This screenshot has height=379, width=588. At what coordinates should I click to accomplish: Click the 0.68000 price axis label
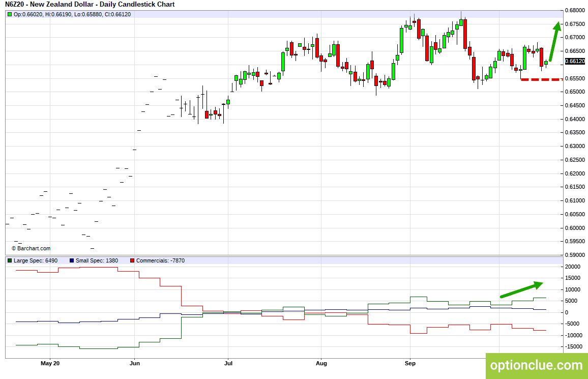point(575,11)
